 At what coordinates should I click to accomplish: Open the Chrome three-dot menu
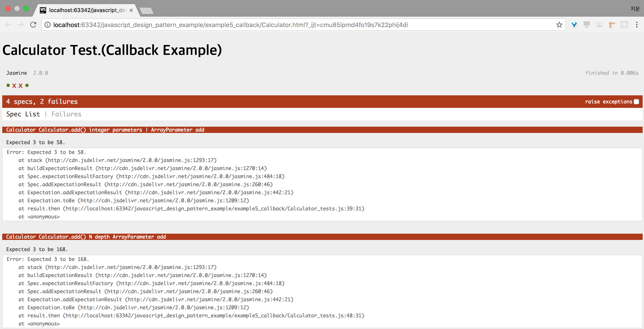[637, 25]
